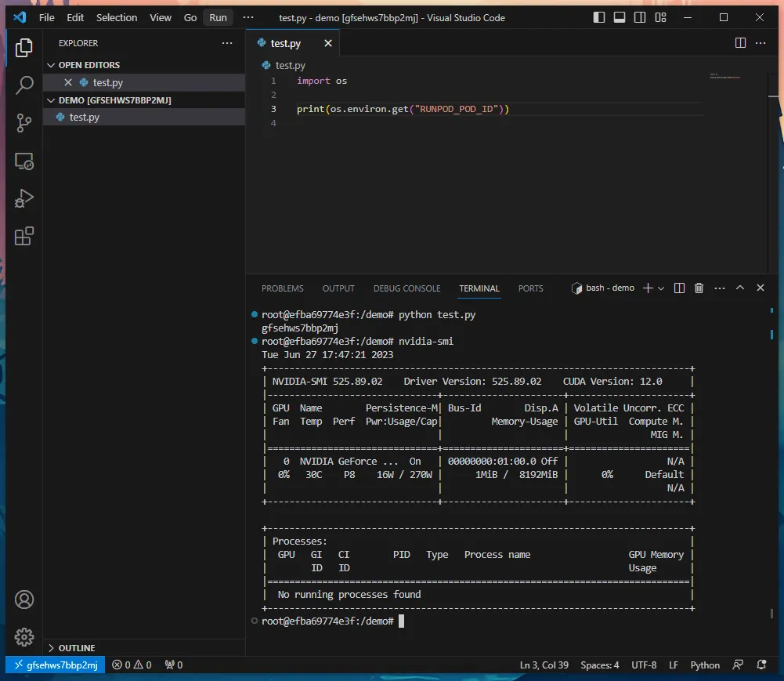This screenshot has height=681, width=784.
Task: Kill terminal with the trash icon
Action: point(699,288)
